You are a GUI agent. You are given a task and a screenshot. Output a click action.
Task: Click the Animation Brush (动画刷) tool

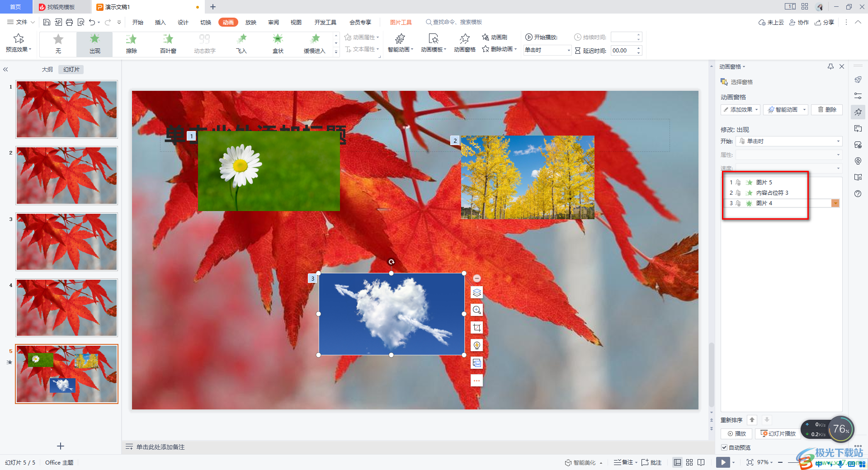coord(495,37)
